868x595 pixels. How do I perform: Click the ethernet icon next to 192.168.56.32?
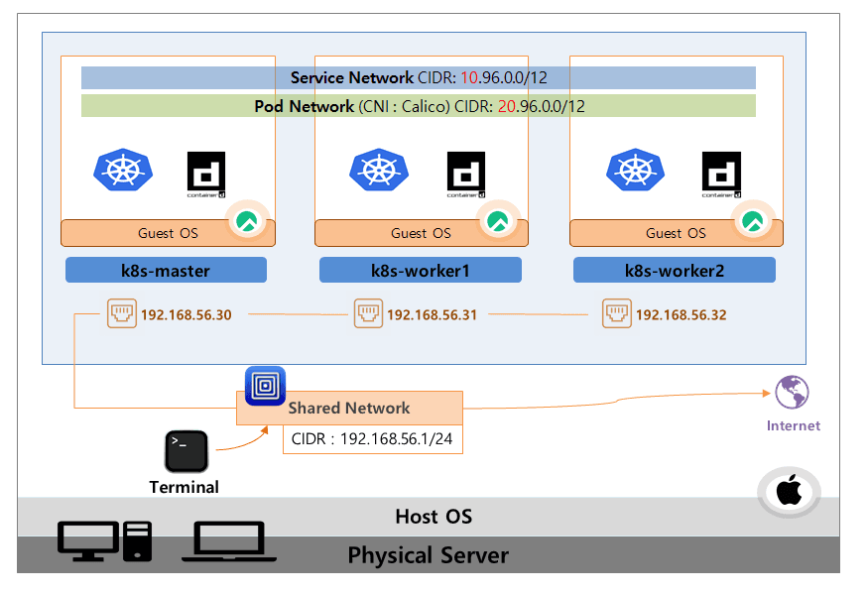[616, 315]
